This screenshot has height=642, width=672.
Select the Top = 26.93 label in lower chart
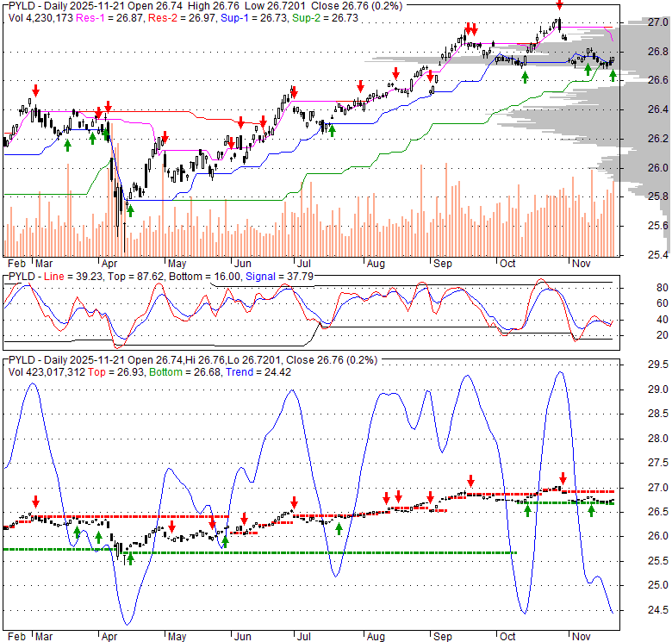coord(115,372)
